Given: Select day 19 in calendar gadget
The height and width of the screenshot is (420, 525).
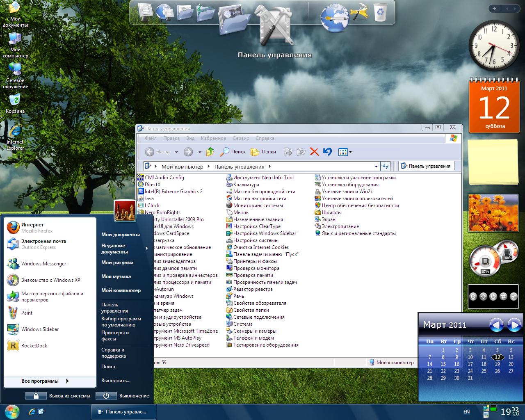Looking at the screenshot, I should pyautogui.click(x=497, y=364).
